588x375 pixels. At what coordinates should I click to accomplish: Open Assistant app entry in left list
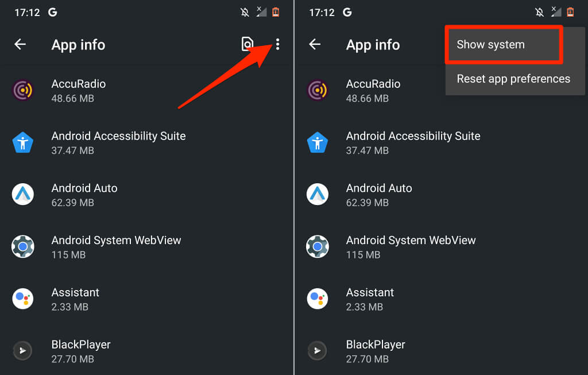pyautogui.click(x=75, y=299)
